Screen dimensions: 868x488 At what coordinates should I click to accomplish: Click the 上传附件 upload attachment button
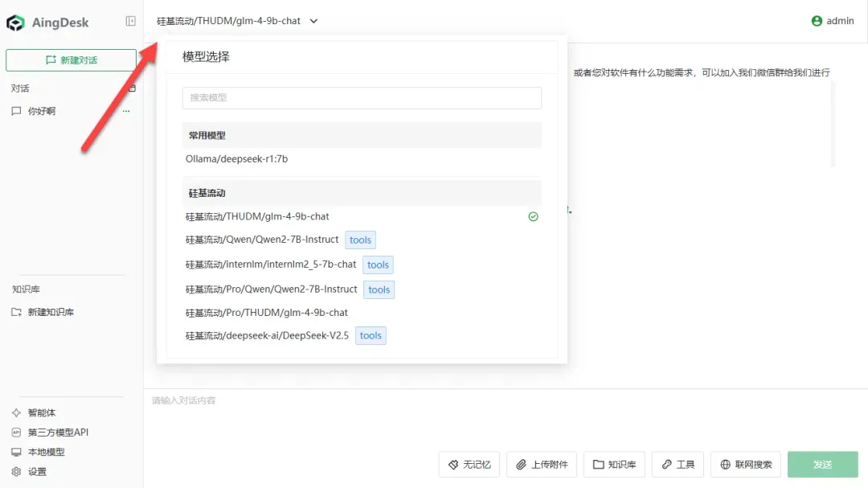tap(542, 464)
